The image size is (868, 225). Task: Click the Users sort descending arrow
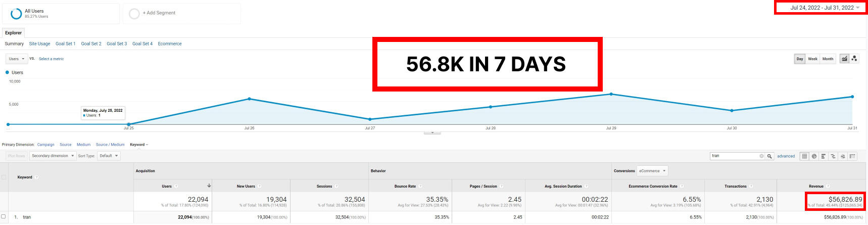click(x=209, y=186)
